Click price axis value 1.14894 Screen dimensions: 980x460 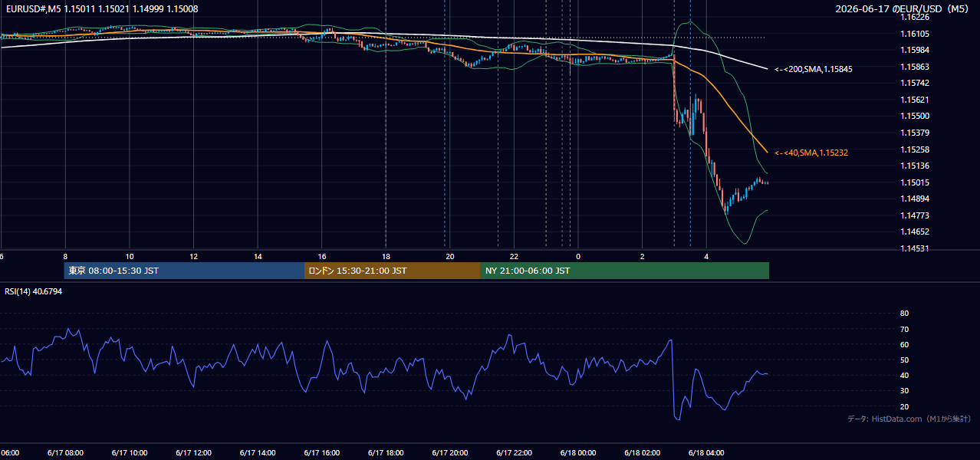pos(914,199)
